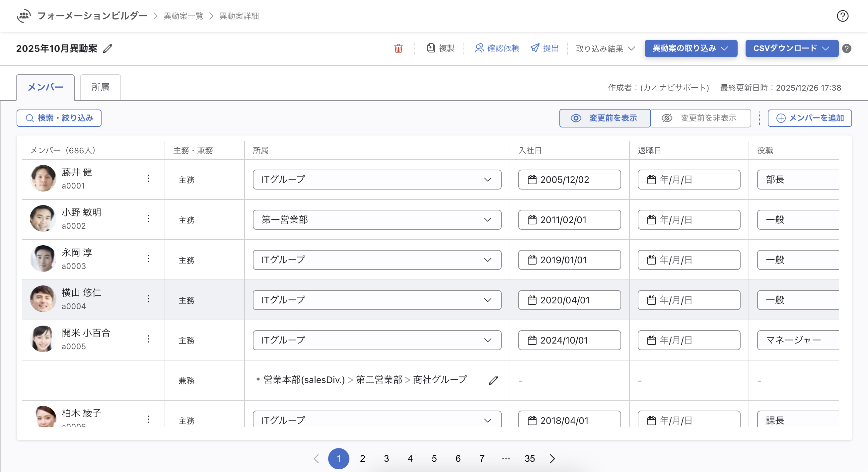Click メンバーを追加 button
Screen dimensions: 868x472
(x=809, y=118)
